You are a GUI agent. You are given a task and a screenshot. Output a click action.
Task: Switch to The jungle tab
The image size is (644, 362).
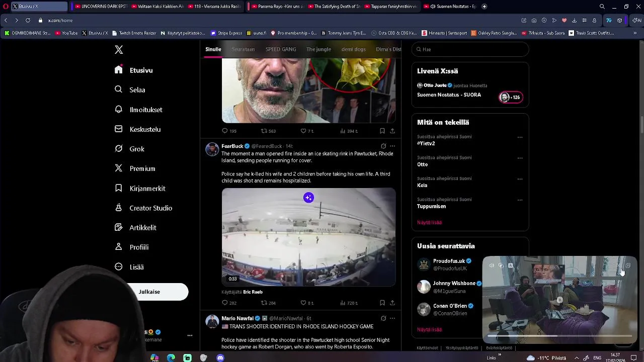point(318,49)
